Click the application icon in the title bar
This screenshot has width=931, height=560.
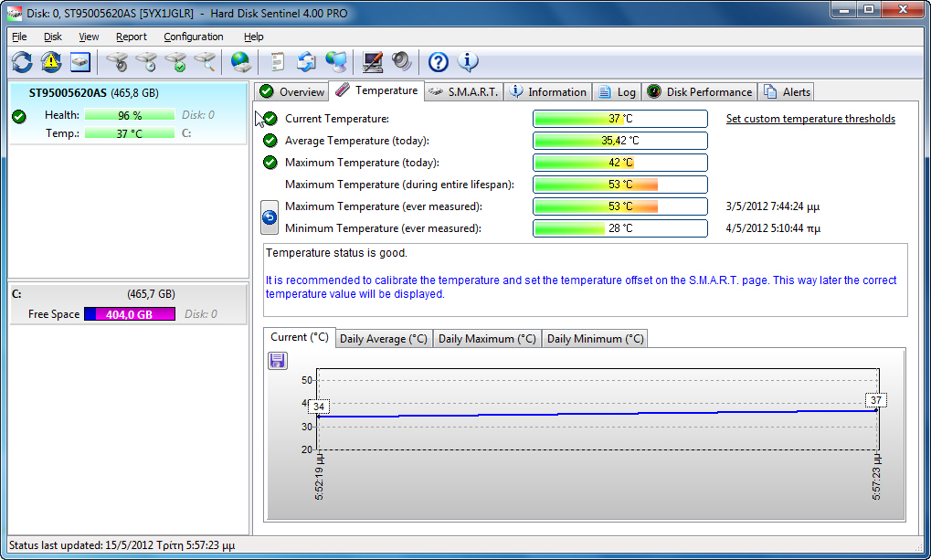pos(15,13)
